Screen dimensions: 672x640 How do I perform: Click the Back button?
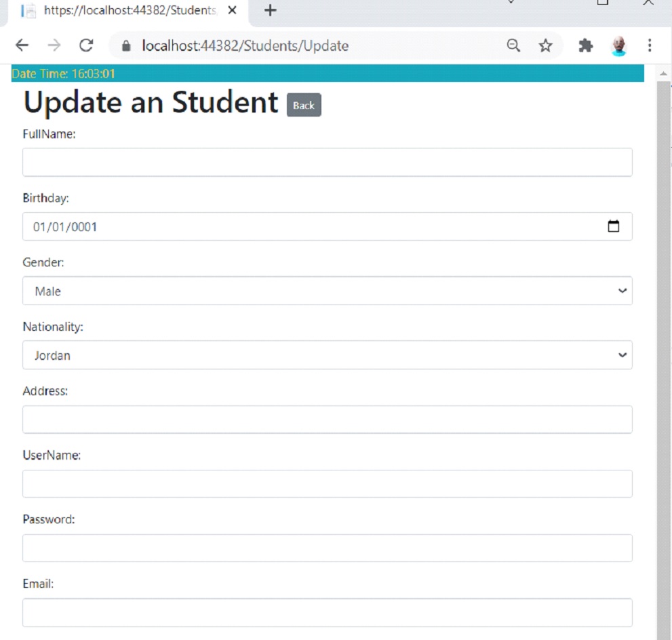point(304,105)
